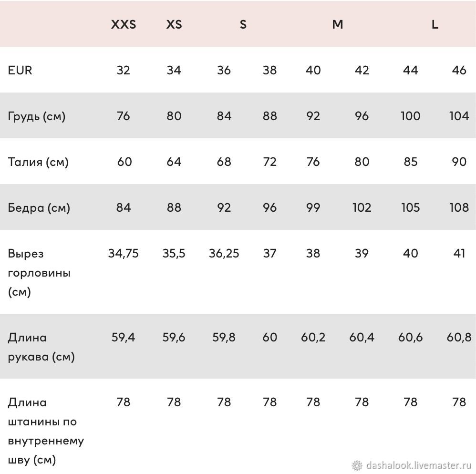Click waist value 85
The width and height of the screenshot is (476, 474).
[410, 162]
